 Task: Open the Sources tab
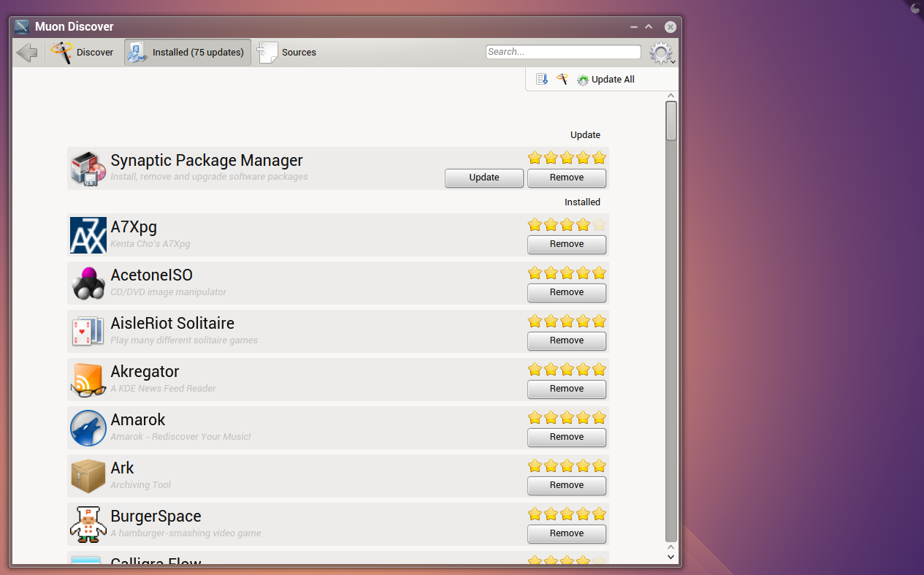tap(287, 53)
